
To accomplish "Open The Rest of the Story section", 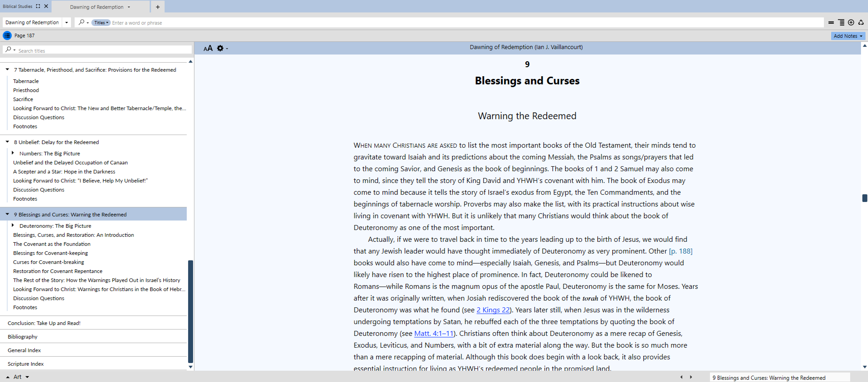I will click(x=97, y=280).
